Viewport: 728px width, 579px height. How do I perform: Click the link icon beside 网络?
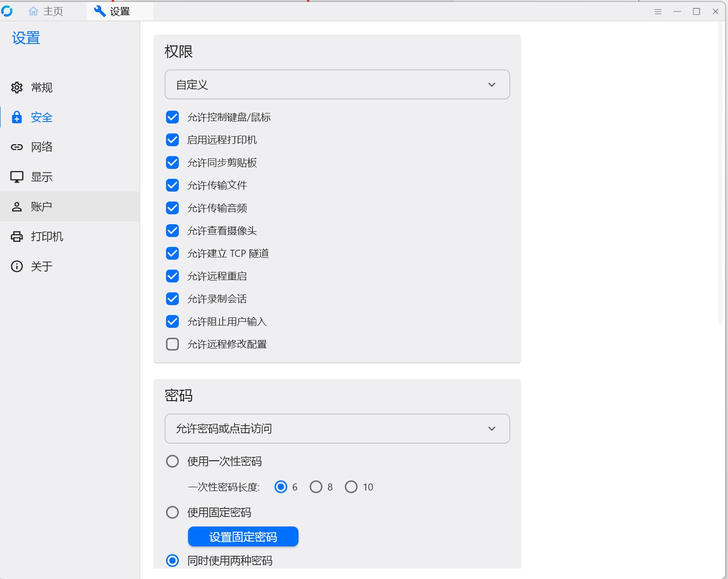coord(17,147)
